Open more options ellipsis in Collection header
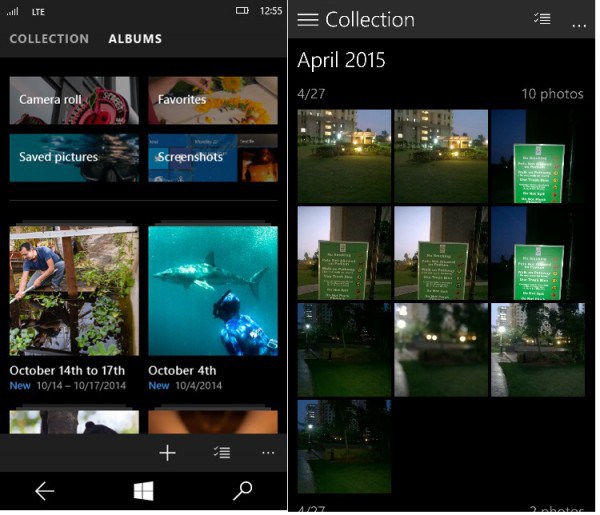 click(x=579, y=22)
